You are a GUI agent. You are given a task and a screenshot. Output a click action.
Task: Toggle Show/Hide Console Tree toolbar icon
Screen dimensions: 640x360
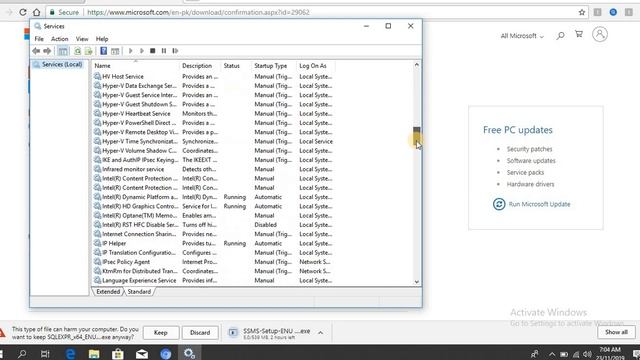click(62, 51)
